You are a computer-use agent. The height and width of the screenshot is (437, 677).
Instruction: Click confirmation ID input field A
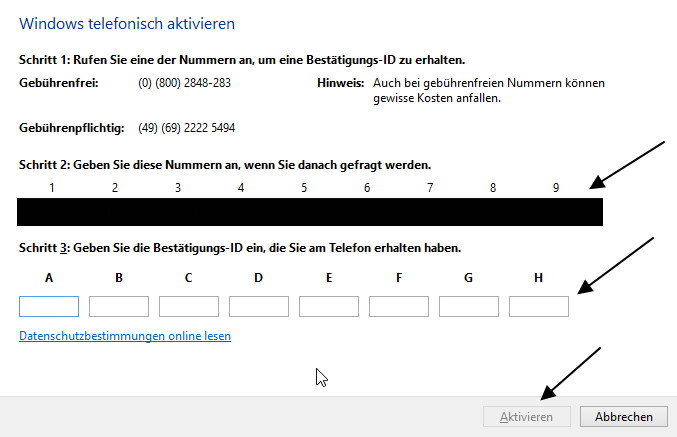point(49,306)
